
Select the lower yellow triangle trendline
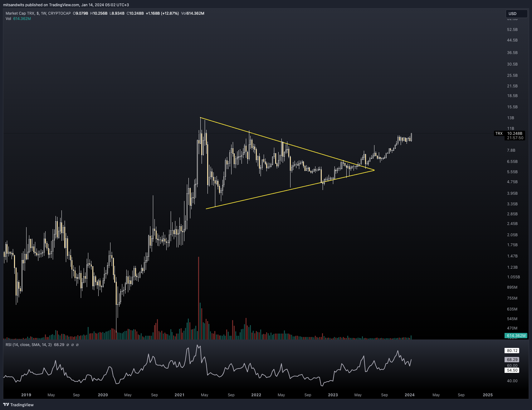point(290,189)
